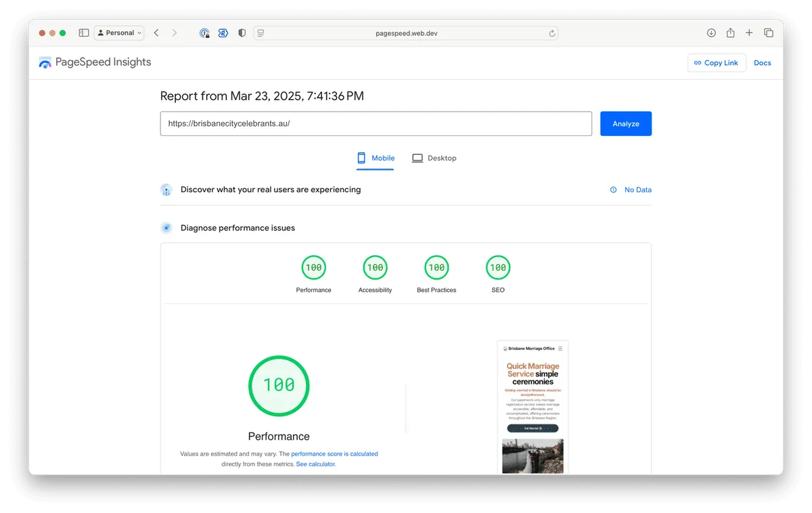Click the report date text 'Report from Mar 23, 2025'
Screen dimensions: 812x513
[262, 96]
